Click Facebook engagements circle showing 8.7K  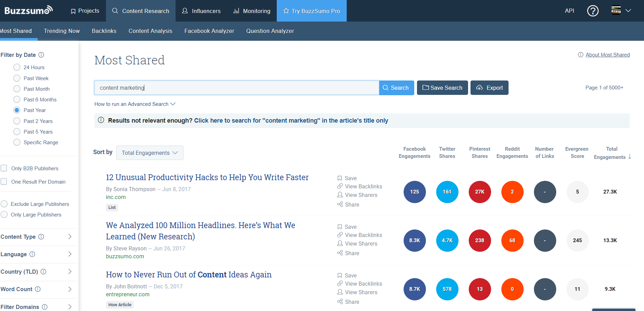pyautogui.click(x=415, y=289)
